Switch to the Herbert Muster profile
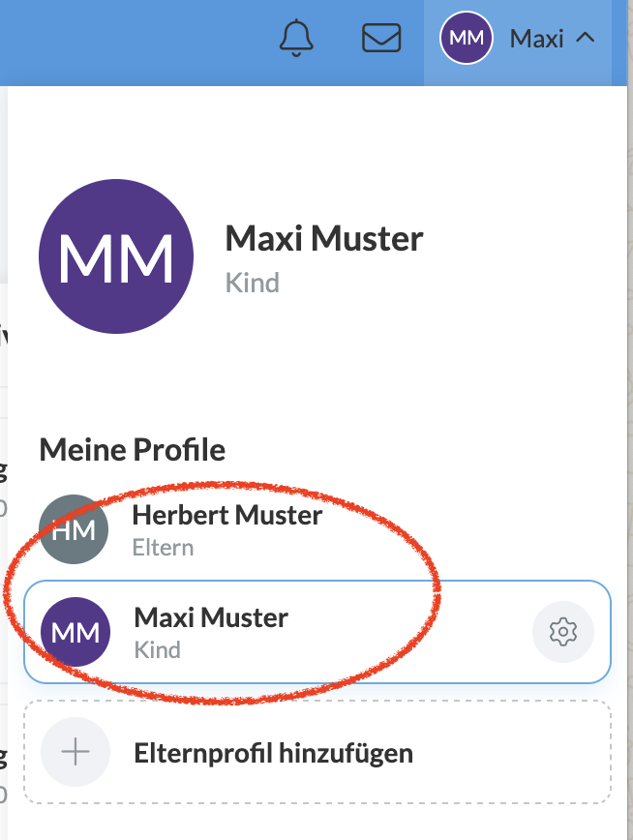This screenshot has width=633, height=840. [x=226, y=515]
